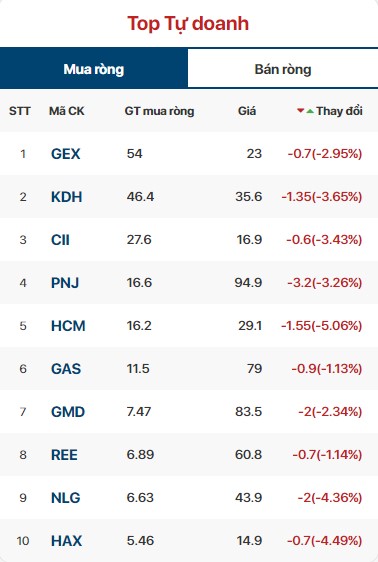Open the NLG stock ticker link

tap(66, 498)
